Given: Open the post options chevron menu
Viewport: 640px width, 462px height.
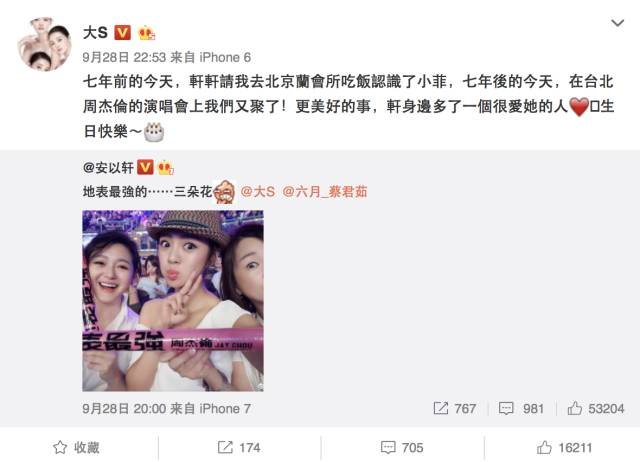Looking at the screenshot, I should tap(617, 23).
